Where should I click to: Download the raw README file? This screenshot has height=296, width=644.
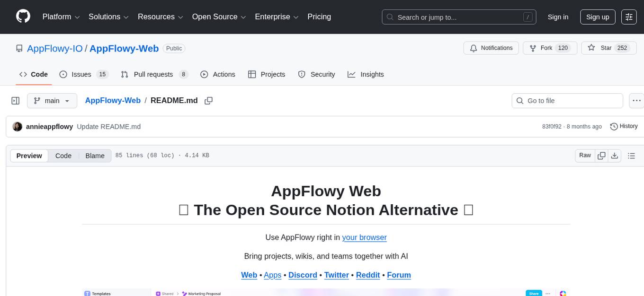coord(615,155)
